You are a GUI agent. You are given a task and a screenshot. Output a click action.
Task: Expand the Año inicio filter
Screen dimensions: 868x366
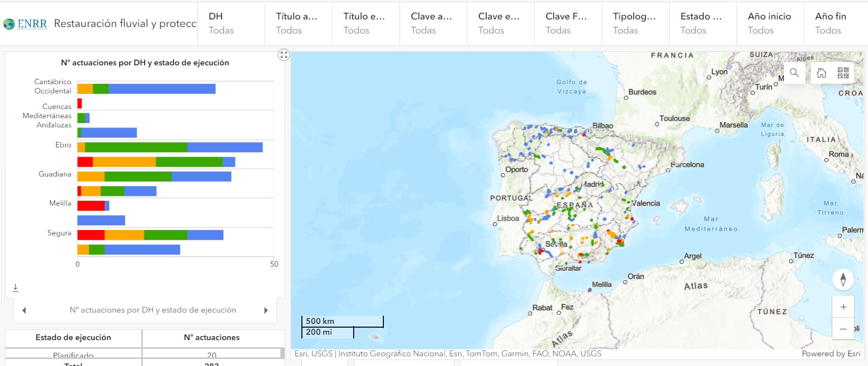tap(769, 23)
